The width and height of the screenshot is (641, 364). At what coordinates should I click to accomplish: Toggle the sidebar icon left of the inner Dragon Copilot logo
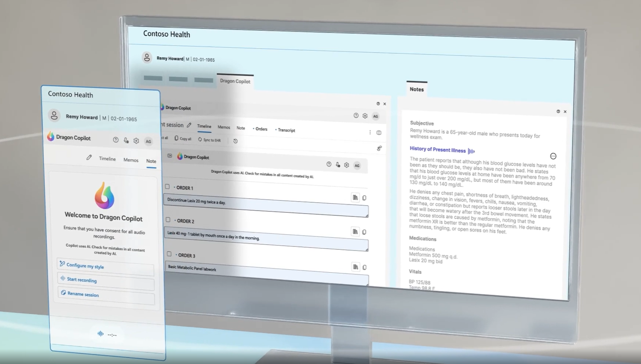coord(170,156)
